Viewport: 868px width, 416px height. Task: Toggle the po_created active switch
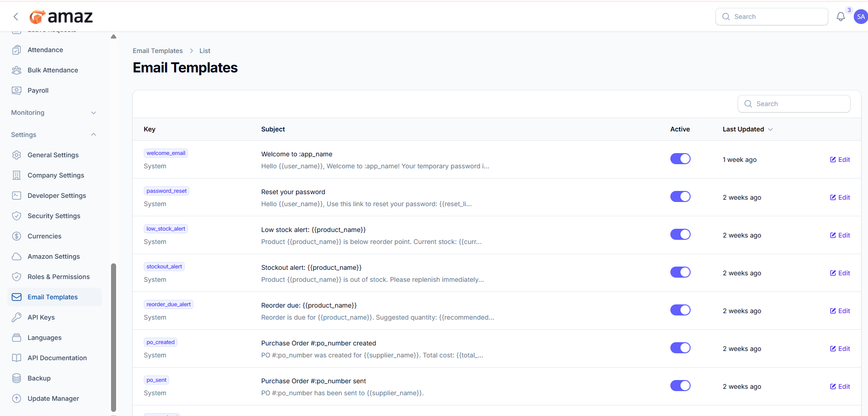(680, 348)
